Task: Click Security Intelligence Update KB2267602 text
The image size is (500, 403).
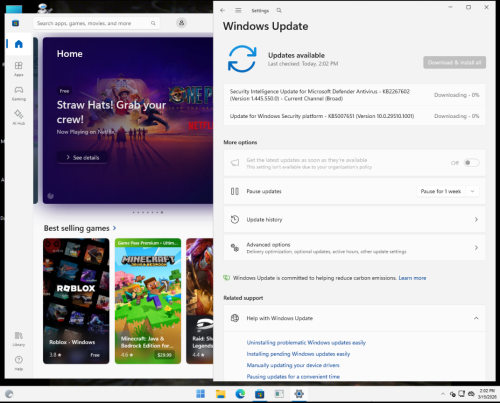Action: click(320, 95)
